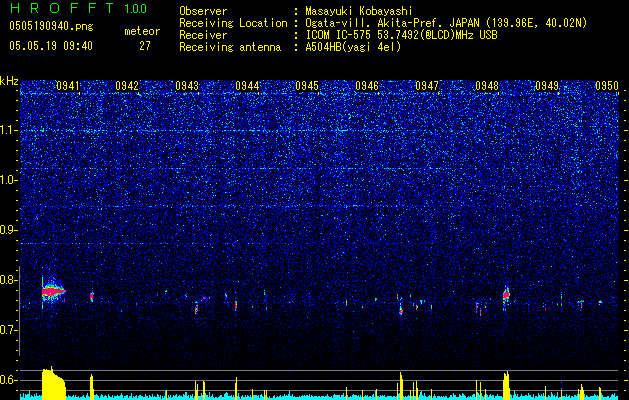
Task: Click the 0943 time marker
Action: 187,86
